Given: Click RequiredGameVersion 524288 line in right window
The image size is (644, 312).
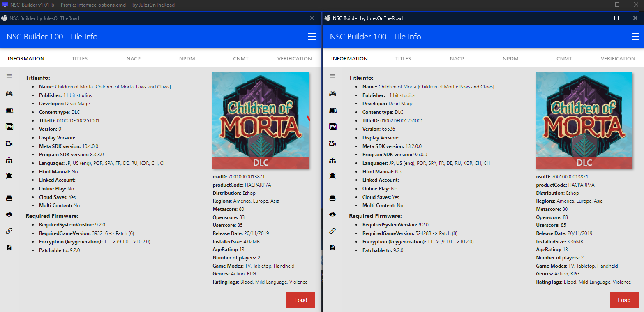Looking at the screenshot, I should click(410, 233).
